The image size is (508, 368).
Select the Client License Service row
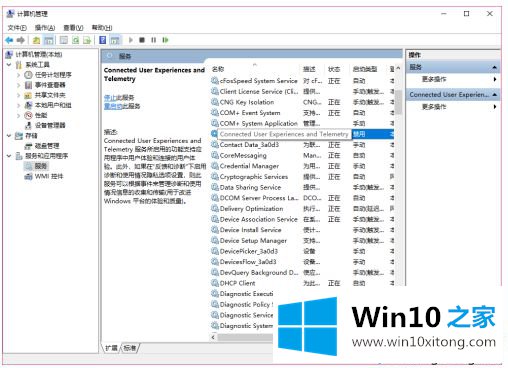pyautogui.click(x=259, y=92)
